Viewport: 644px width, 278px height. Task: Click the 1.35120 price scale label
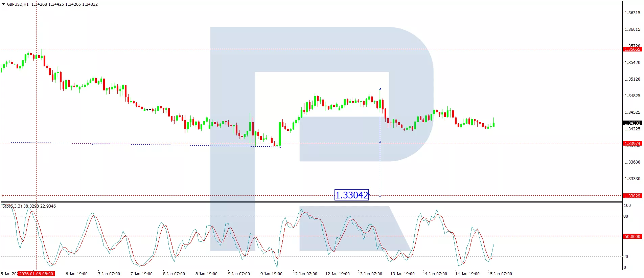(x=632, y=79)
